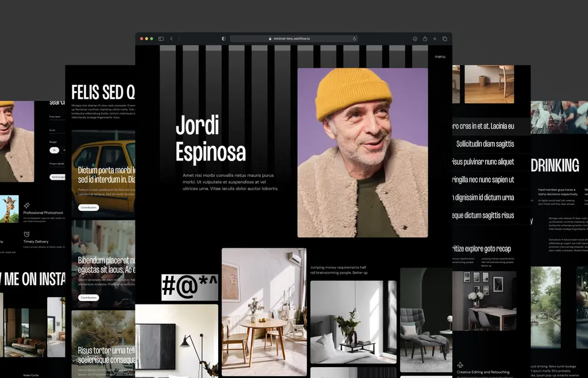Click the browser back arrow
Screen dimensions: 588x378
171,38
